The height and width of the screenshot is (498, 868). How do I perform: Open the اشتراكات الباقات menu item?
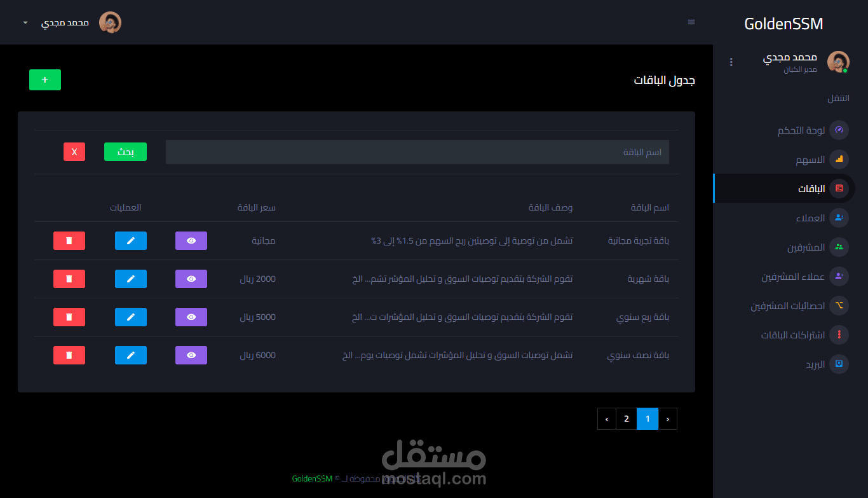tap(793, 335)
